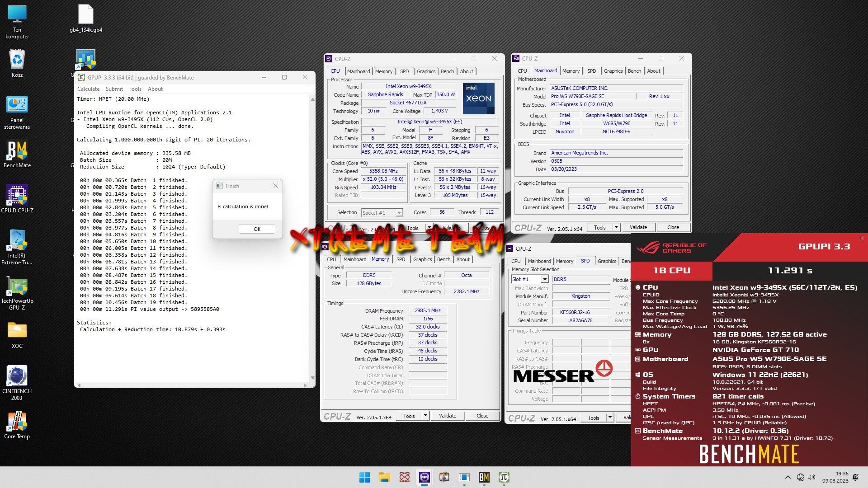Open the Tools menu in GPUPI
The height and width of the screenshot is (488, 868).
click(135, 89)
